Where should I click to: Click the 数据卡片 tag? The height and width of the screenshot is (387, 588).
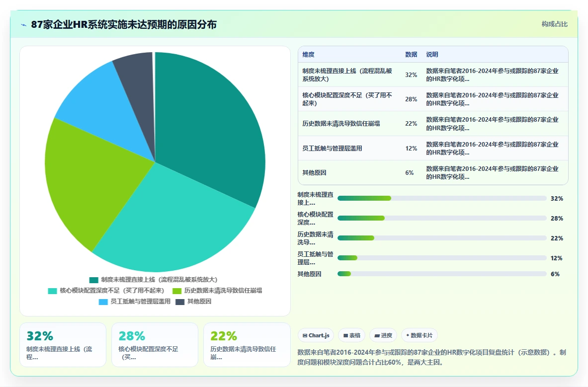[x=419, y=335]
